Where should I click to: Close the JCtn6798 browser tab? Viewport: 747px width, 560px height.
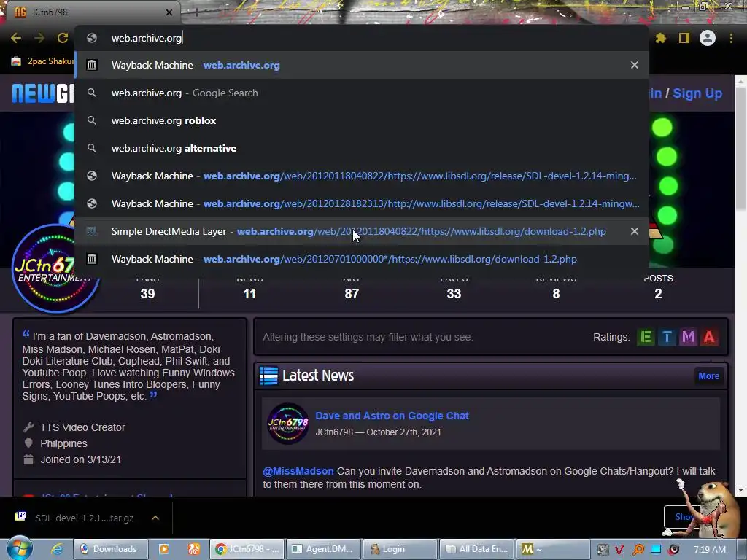[169, 12]
